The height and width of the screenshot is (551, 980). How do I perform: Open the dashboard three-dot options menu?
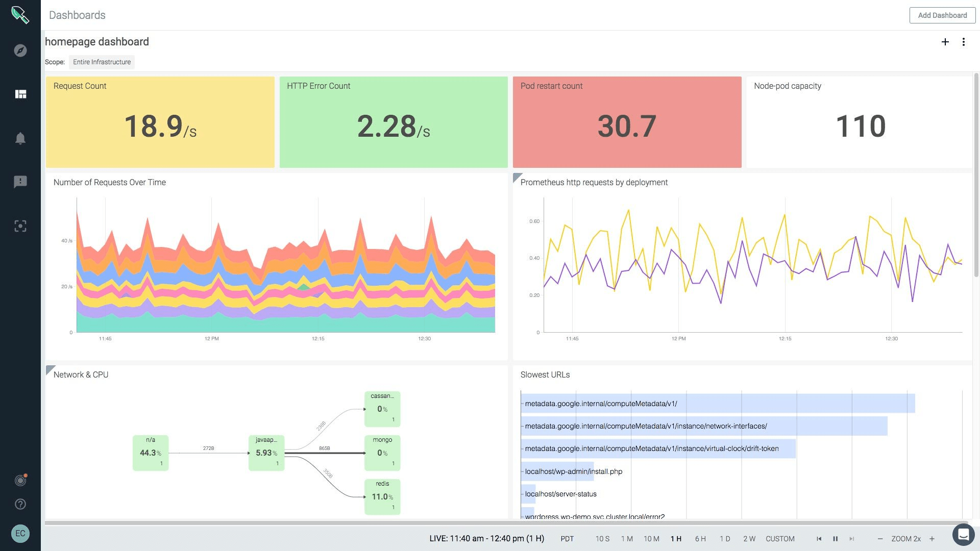[x=964, y=42]
